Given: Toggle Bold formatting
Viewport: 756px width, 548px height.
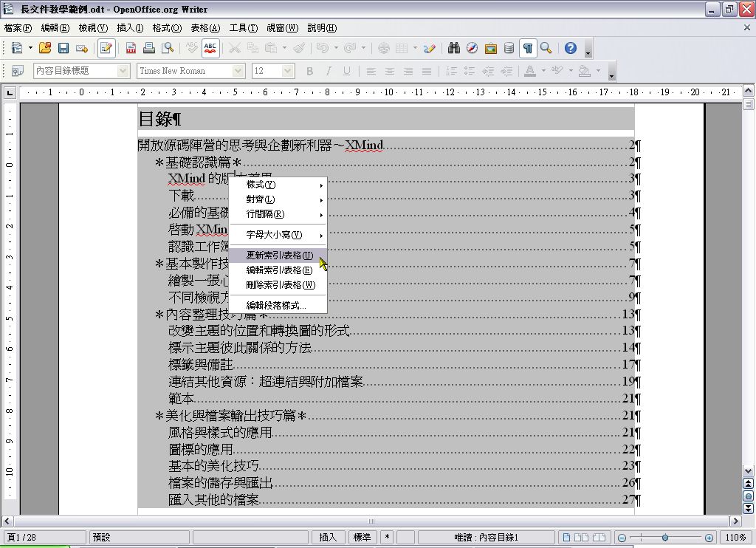Looking at the screenshot, I should tap(310, 71).
